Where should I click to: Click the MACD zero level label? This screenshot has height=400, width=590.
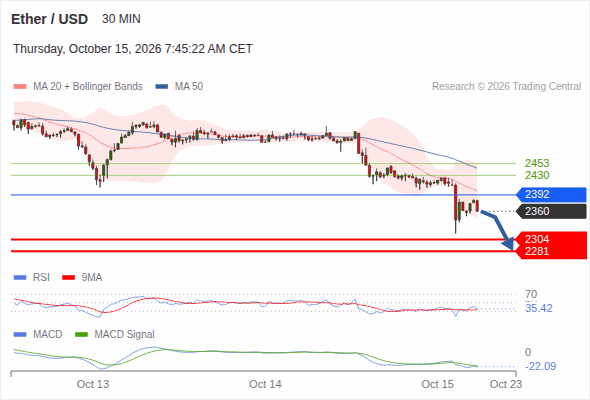click(528, 352)
